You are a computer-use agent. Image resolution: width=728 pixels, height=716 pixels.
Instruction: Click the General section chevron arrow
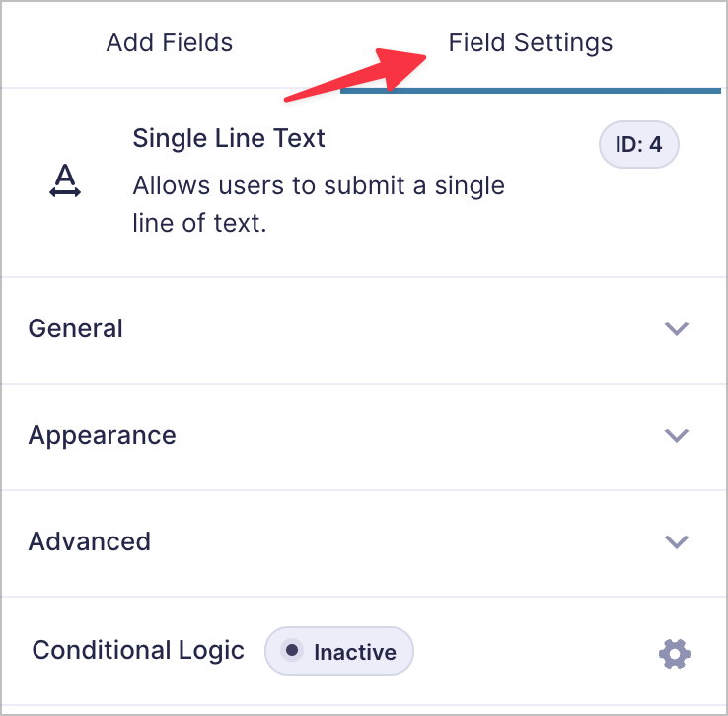pyautogui.click(x=676, y=328)
